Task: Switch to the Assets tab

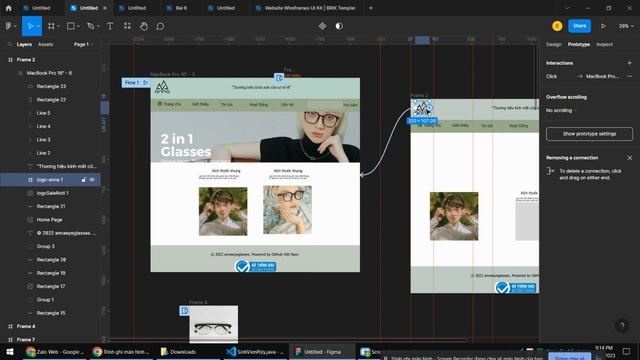Action: pyautogui.click(x=45, y=44)
